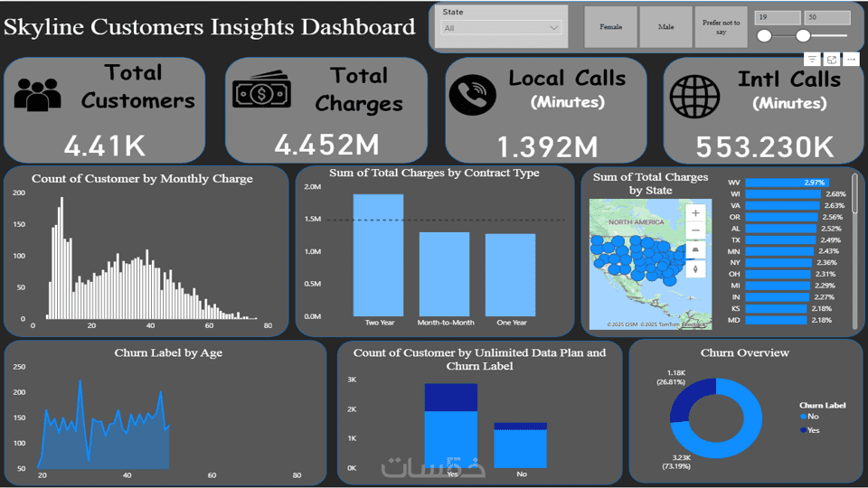Click the map compass reset icon
Viewport: 868px width, 488px height.
(696, 269)
